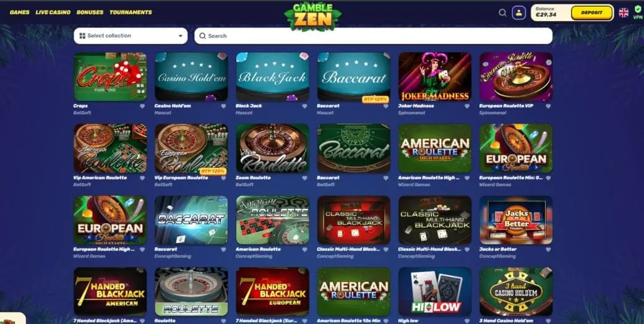
Task: Click the UK flag language icon
Action: (624, 13)
